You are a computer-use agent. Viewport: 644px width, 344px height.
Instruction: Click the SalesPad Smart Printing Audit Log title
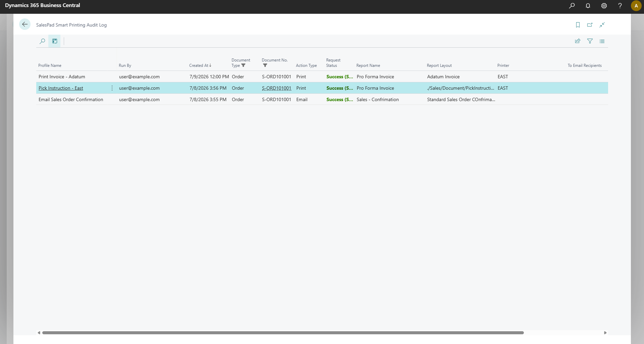click(x=71, y=25)
